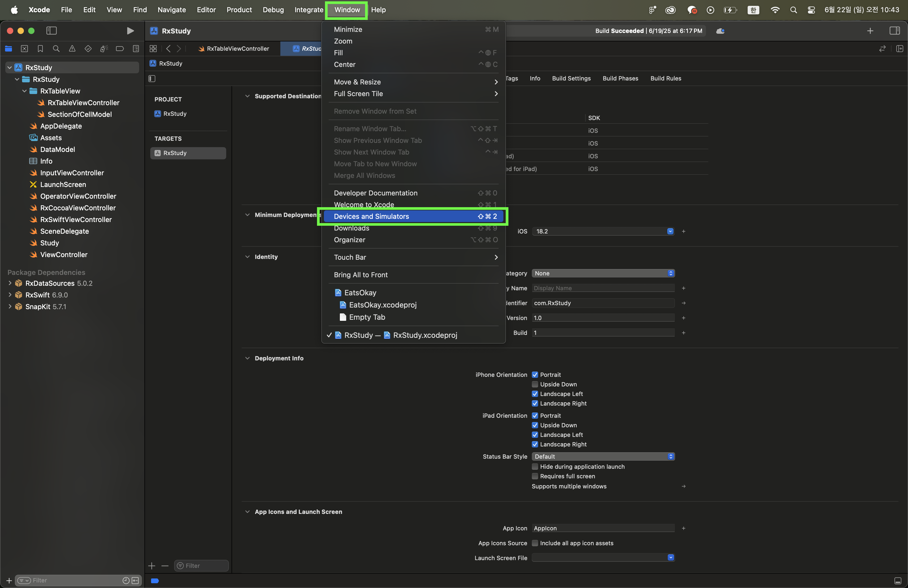Enable iPhone Upside Down orientation
The image size is (908, 588).
click(x=535, y=384)
